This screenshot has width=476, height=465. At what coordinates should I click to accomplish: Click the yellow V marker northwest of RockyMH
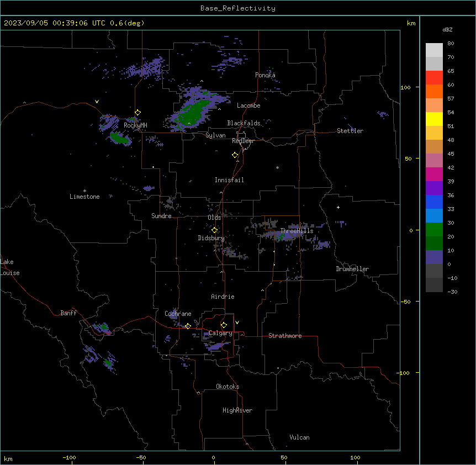click(97, 102)
